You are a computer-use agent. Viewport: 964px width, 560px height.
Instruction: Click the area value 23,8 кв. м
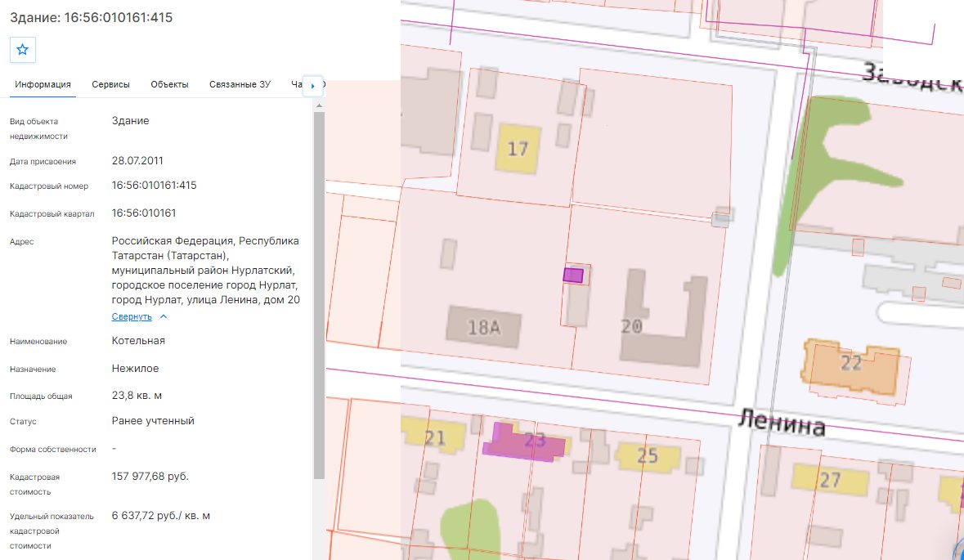[x=137, y=395]
